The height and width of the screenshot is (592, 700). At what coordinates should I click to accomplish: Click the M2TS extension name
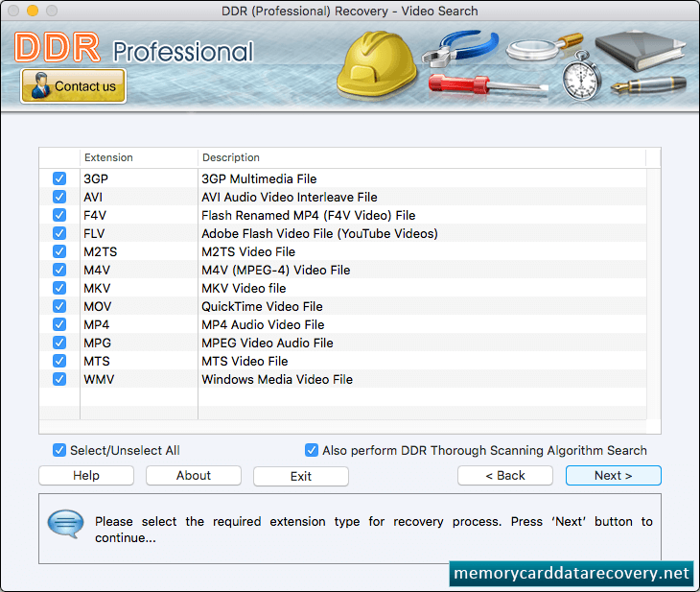(x=101, y=252)
